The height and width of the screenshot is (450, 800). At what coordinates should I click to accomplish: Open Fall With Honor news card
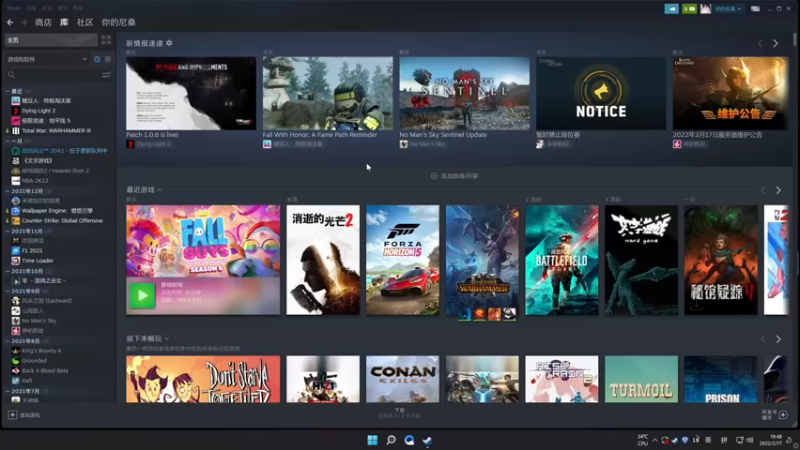[328, 93]
